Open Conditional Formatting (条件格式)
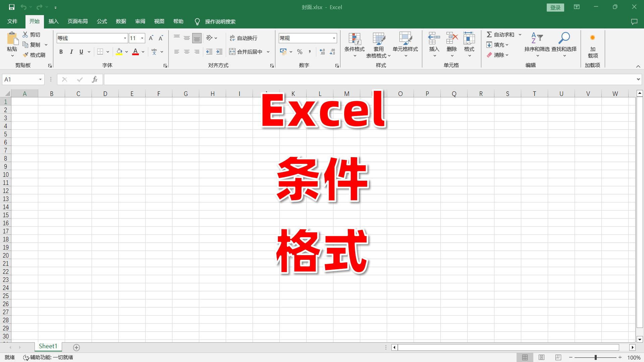Image resolution: width=644 pixels, height=362 pixels. 355,45
